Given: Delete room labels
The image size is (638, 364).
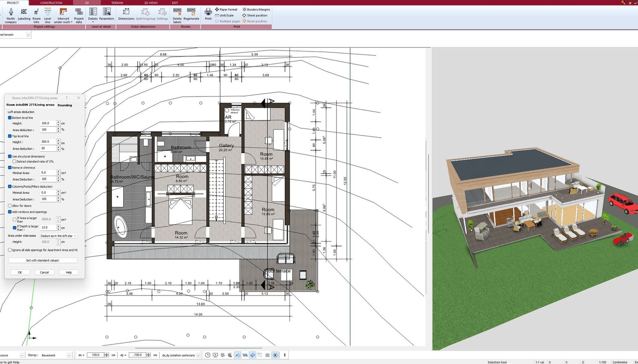Looking at the screenshot, I should (177, 14).
